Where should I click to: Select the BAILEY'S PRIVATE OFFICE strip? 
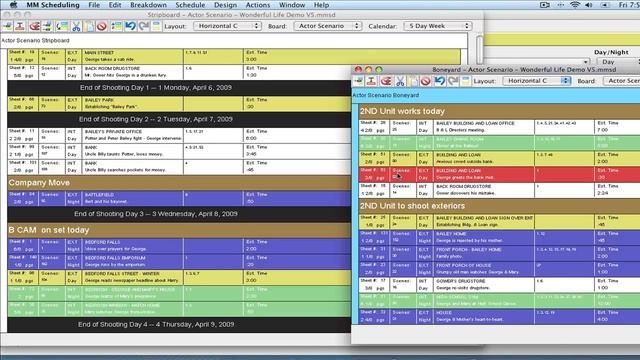(179, 135)
